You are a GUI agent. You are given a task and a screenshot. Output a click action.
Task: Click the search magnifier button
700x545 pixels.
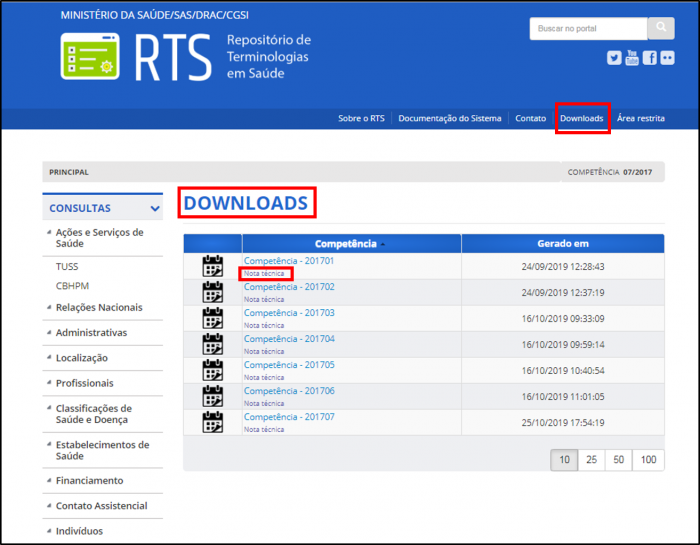click(x=661, y=28)
